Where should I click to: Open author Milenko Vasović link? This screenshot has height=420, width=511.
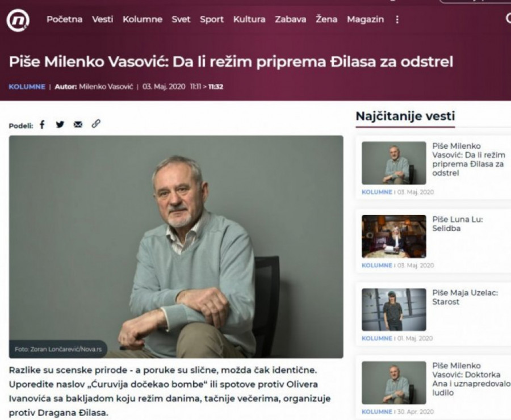106,87
